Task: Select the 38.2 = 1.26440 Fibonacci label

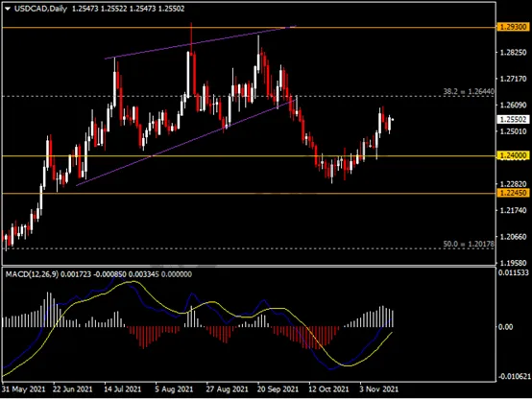Action: coord(469,91)
